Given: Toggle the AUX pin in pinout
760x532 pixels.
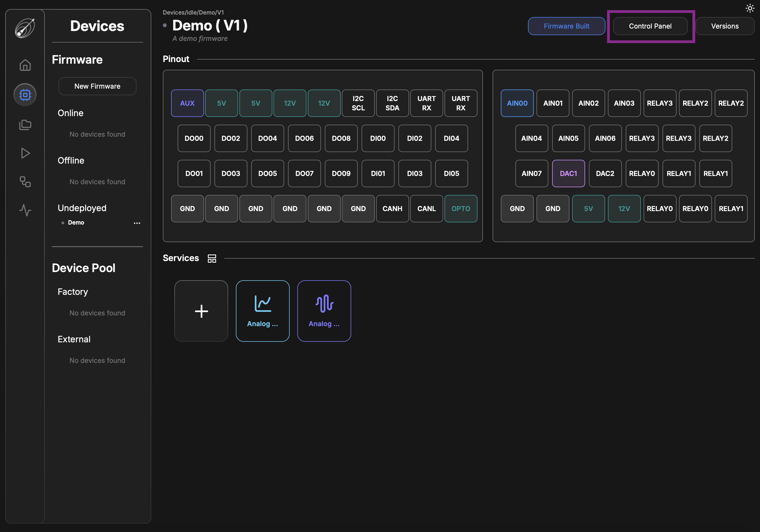Looking at the screenshot, I should pos(187,103).
